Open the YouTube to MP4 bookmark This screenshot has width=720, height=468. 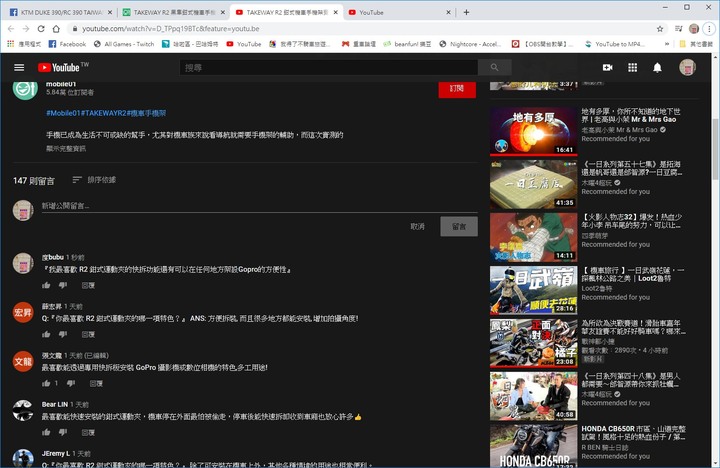click(x=614, y=44)
